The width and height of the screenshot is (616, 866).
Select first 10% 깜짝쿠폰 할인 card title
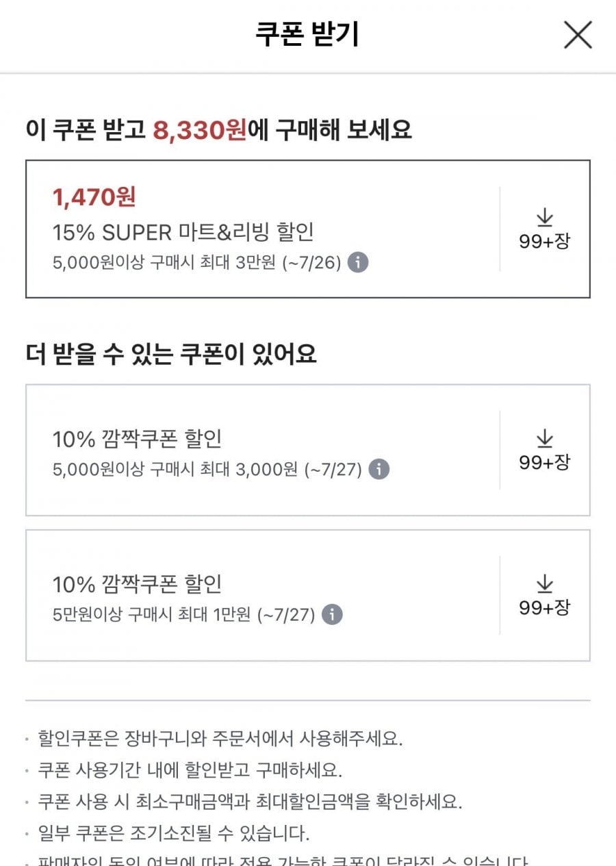pos(138,439)
